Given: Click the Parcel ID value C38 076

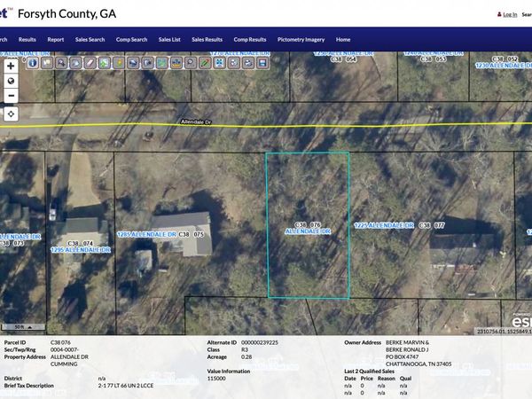Looking at the screenshot, I should (x=60, y=342).
